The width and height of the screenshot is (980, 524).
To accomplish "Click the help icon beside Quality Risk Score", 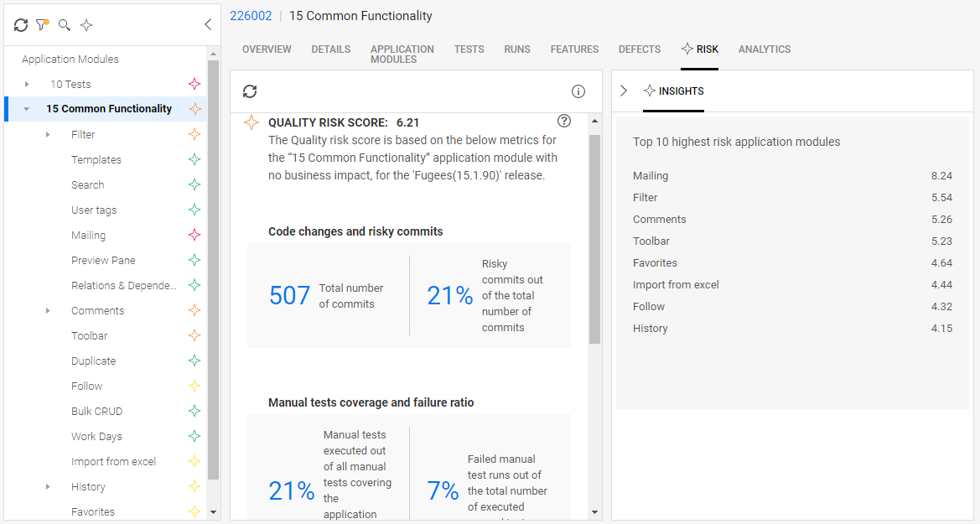I will (x=564, y=121).
